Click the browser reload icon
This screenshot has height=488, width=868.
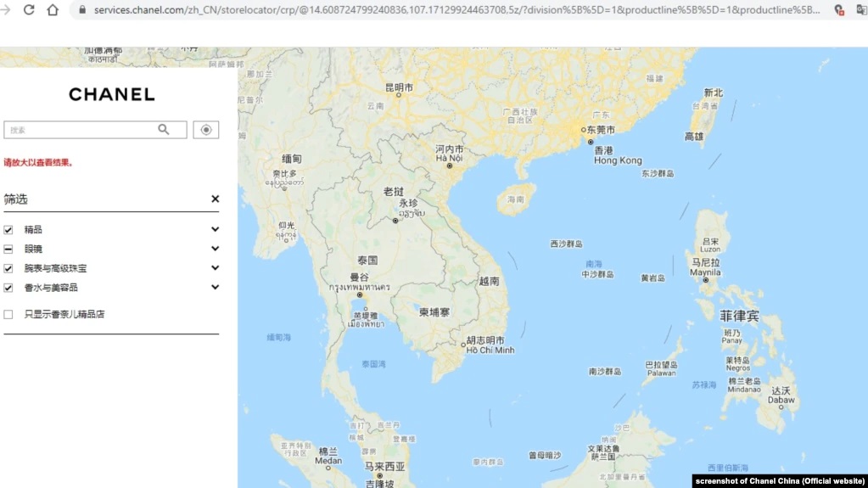click(29, 10)
